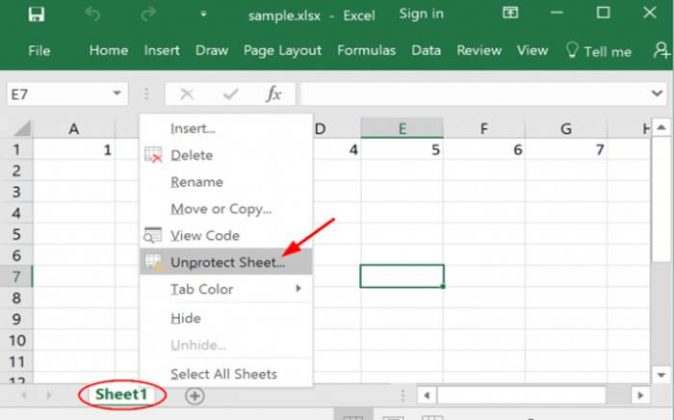
Task: Click the formula bar input field
Action: coord(470,94)
